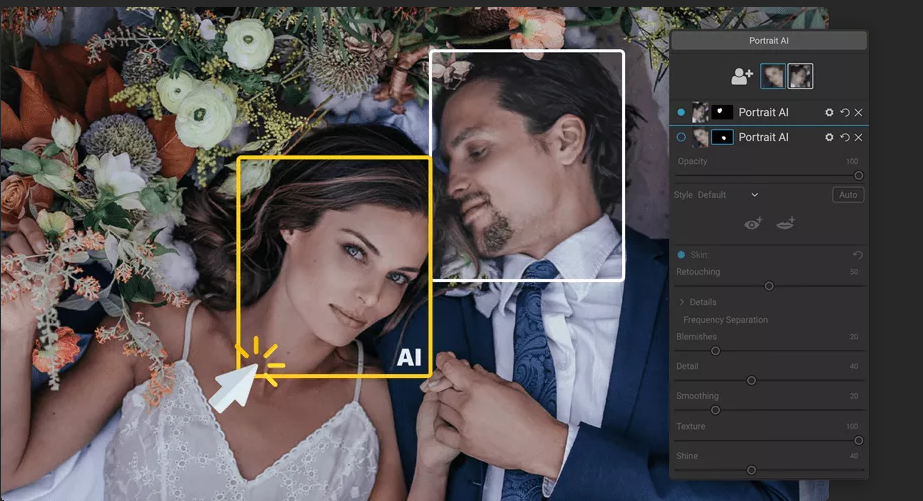Image resolution: width=923 pixels, height=501 pixels.
Task: Reset the second Portrait AI row
Action: (x=845, y=137)
